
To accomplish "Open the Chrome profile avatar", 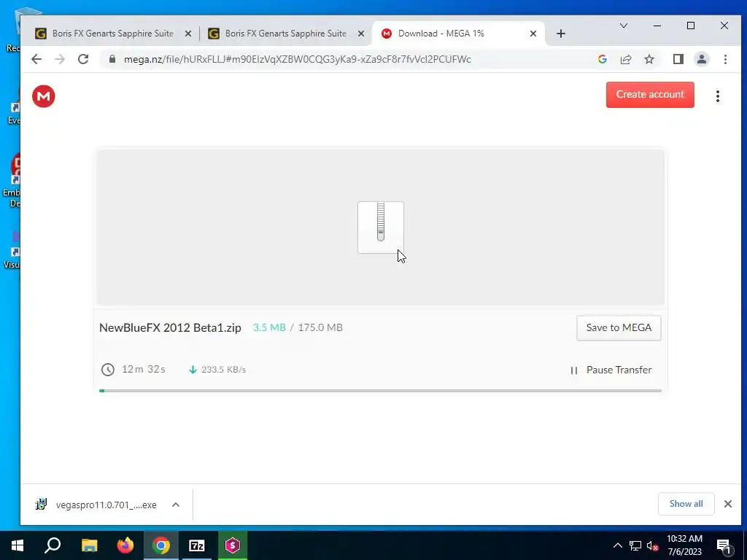I will (701, 59).
